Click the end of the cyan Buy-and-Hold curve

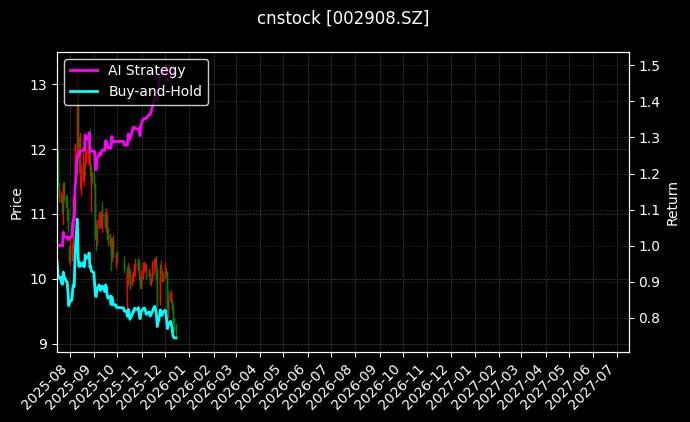click(x=177, y=338)
